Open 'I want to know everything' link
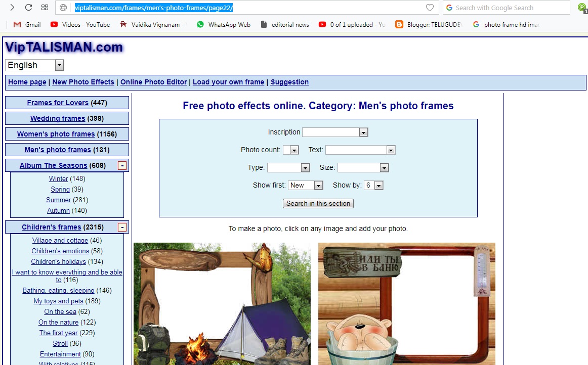 click(67, 276)
